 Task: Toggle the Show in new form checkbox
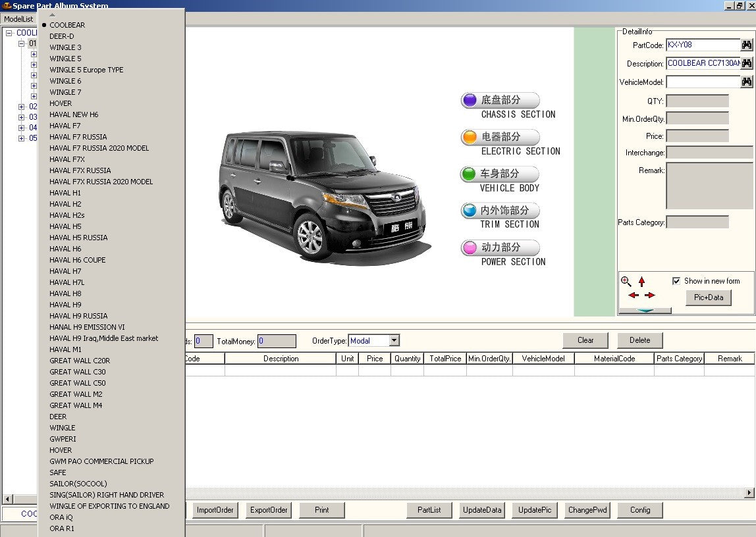tap(676, 281)
